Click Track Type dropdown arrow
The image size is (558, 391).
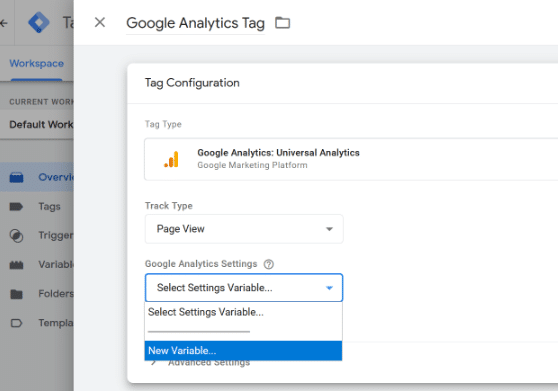coord(330,229)
